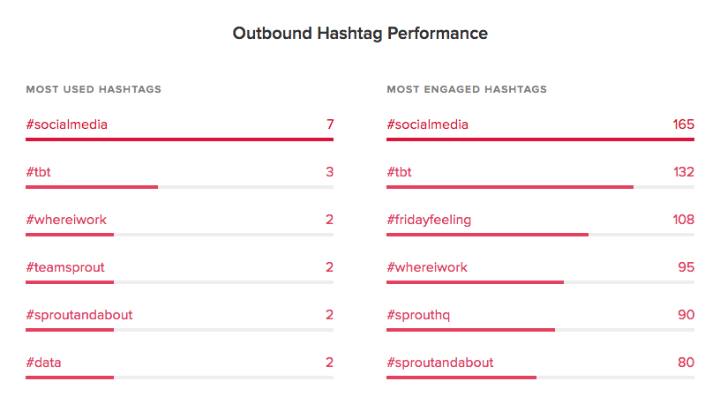Open #whereiwork in Most Engaged Hashtags
The width and height of the screenshot is (720, 400).
[x=427, y=267]
